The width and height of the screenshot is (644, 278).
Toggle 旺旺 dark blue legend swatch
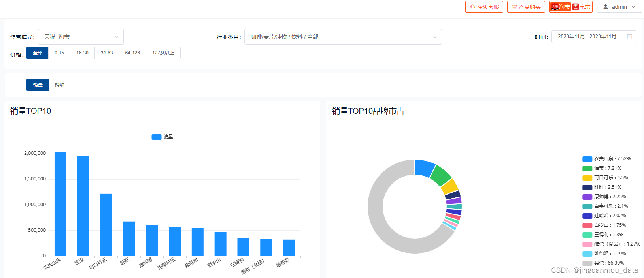pyautogui.click(x=587, y=187)
